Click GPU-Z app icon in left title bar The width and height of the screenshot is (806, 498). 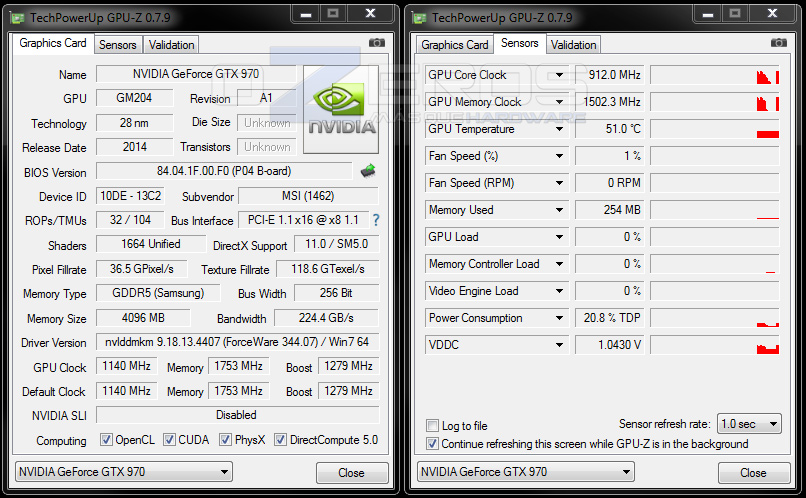[x=17, y=19]
